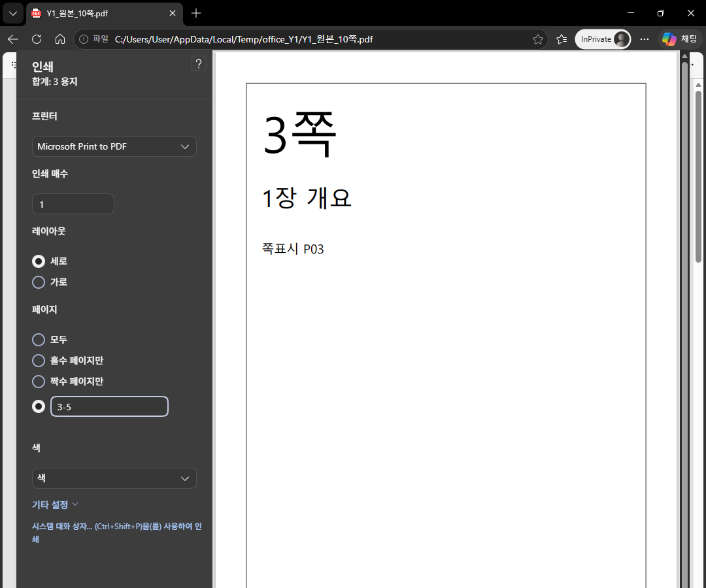Select the custom page range radio
Viewport: 706px width, 588px height.
(x=39, y=406)
